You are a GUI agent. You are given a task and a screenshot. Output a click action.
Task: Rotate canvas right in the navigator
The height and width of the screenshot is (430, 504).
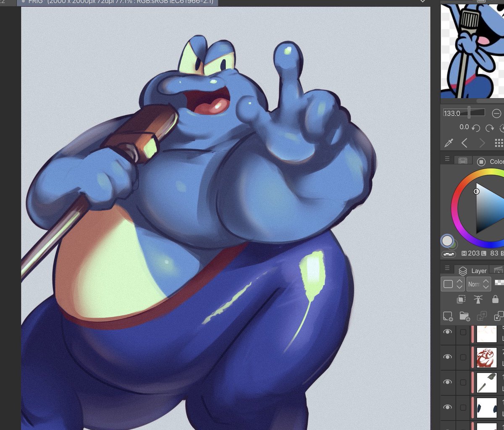click(x=489, y=128)
